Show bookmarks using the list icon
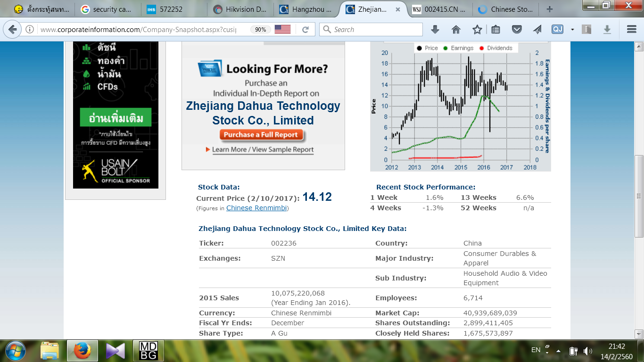644x362 pixels. pyautogui.click(x=495, y=29)
